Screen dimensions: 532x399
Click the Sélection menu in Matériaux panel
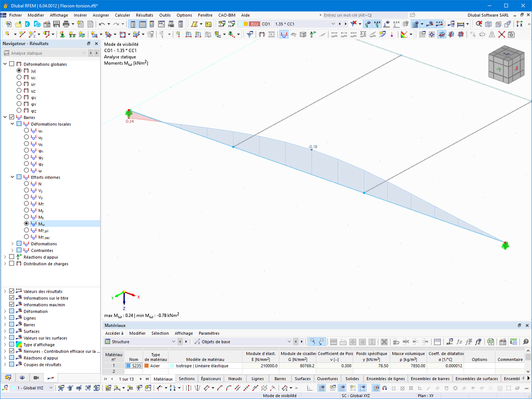(160, 333)
